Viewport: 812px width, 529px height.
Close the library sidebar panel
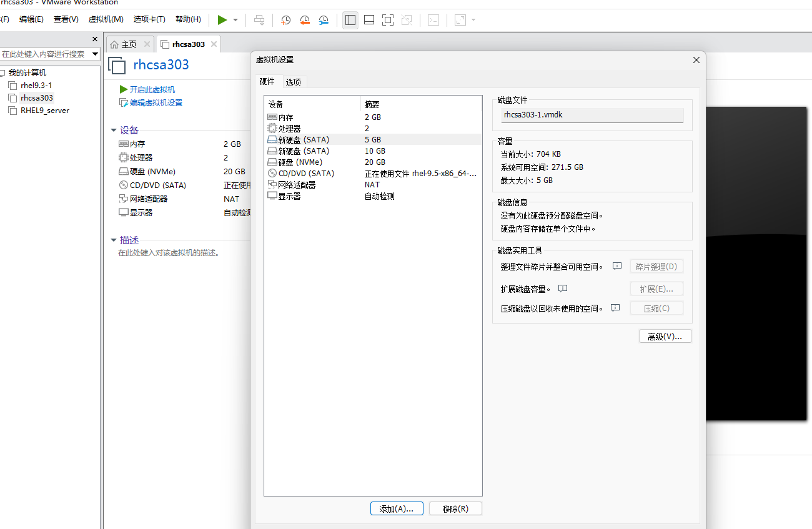pos(95,39)
